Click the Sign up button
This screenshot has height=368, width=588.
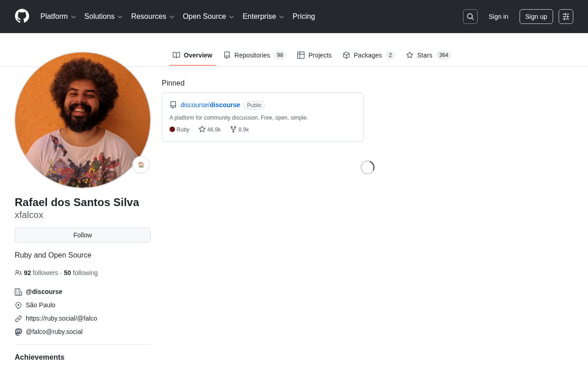tap(536, 17)
